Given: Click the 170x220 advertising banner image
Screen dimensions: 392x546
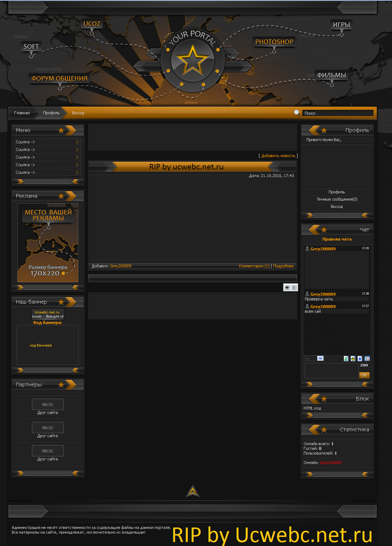Looking at the screenshot, I should [x=48, y=243].
